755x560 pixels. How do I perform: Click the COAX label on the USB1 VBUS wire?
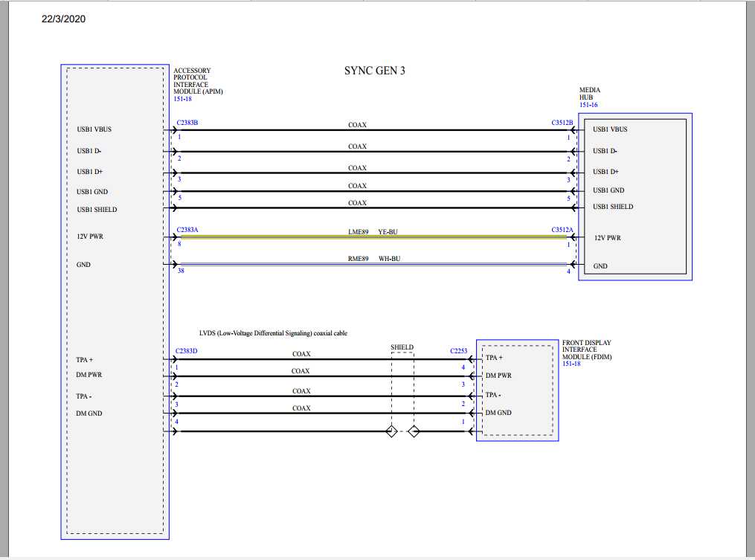point(357,125)
